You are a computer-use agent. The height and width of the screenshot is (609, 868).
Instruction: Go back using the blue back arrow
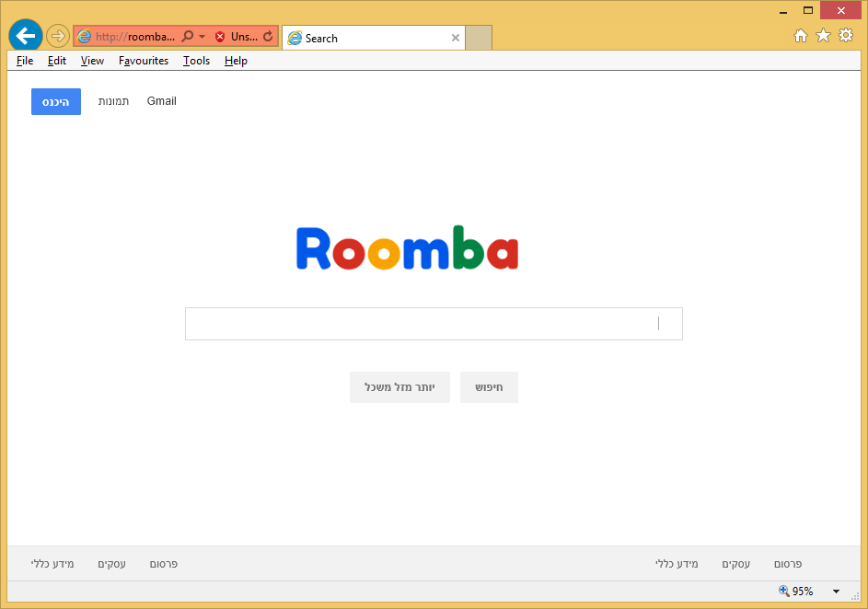[26, 36]
